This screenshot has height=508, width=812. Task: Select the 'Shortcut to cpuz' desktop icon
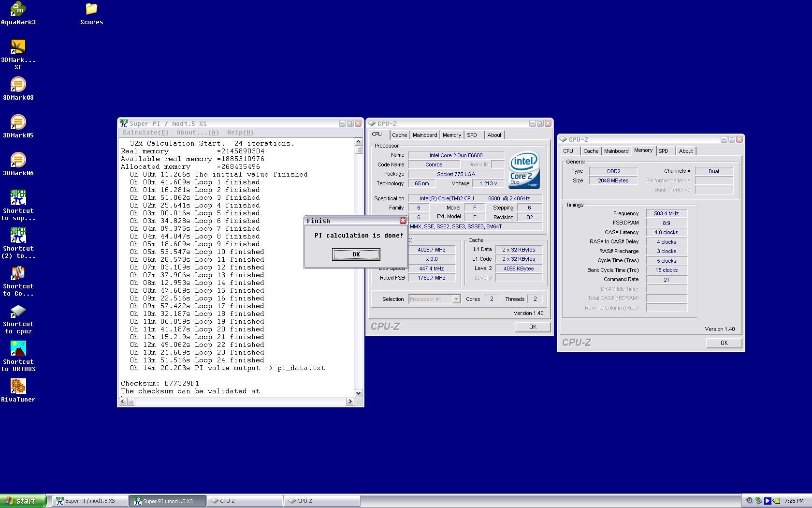[18, 318]
